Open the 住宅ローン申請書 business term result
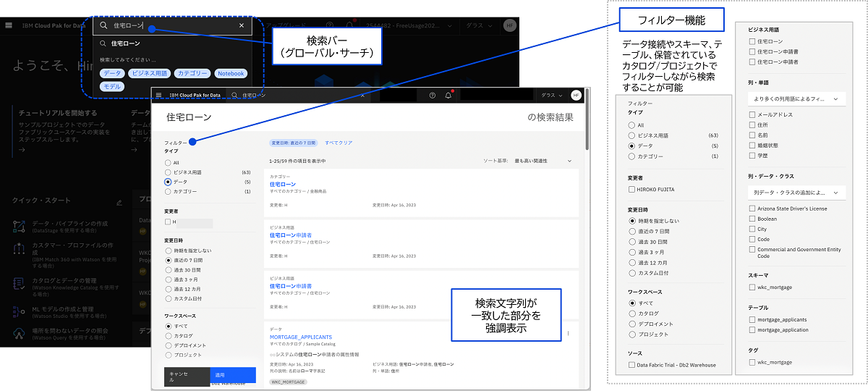 point(290,286)
